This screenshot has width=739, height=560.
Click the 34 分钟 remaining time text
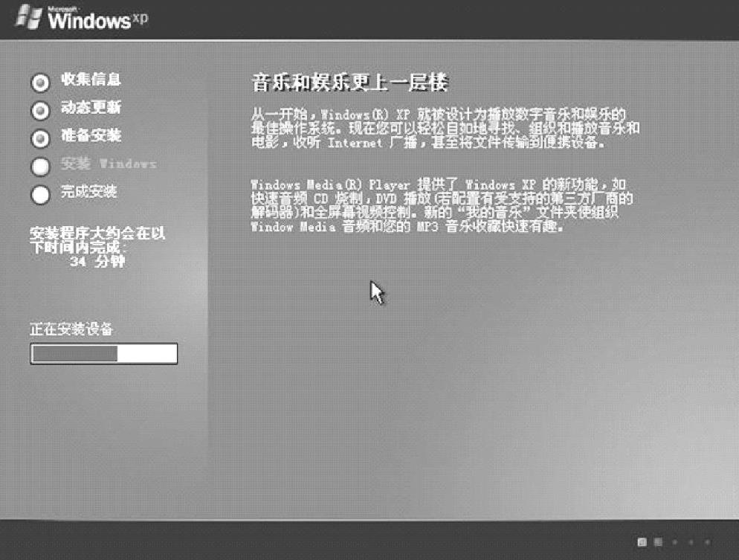(x=97, y=261)
